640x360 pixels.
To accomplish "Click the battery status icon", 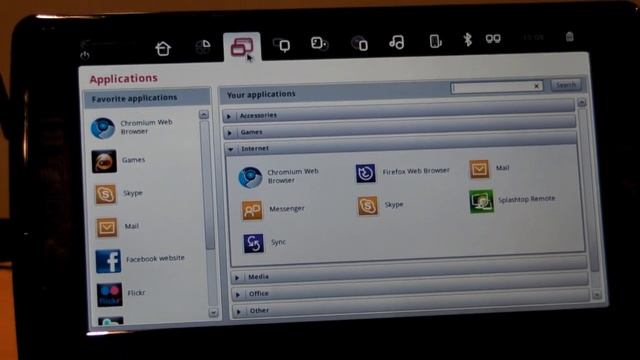I will point(569,37).
